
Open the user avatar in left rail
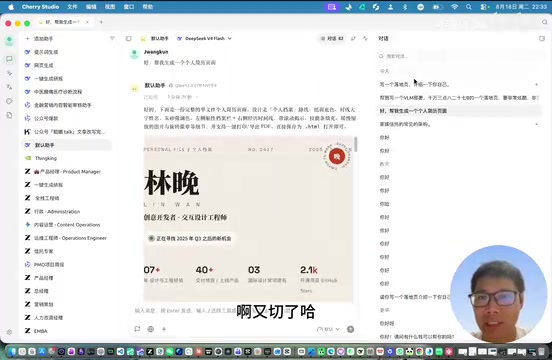click(x=9, y=41)
